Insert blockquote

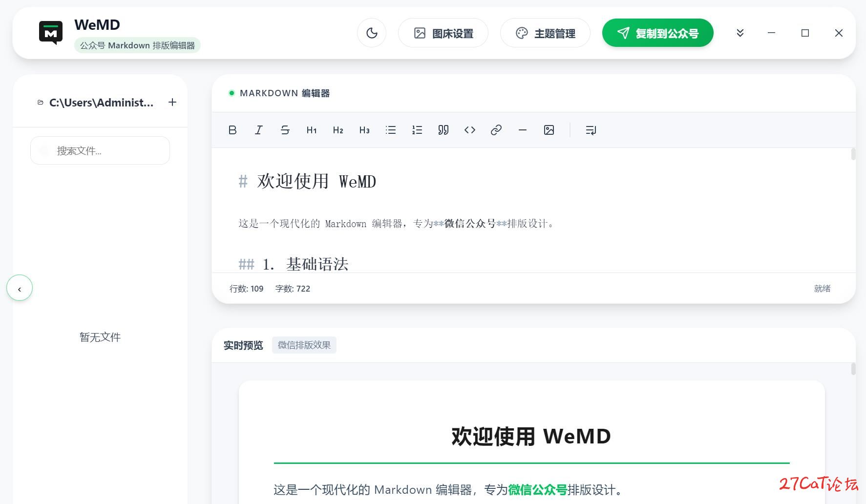444,130
